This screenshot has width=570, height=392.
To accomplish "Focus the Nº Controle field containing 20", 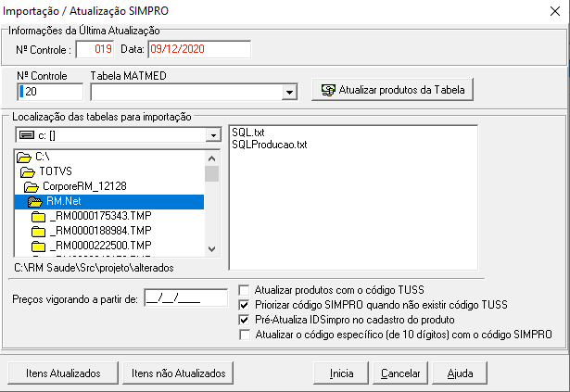I will [50, 92].
